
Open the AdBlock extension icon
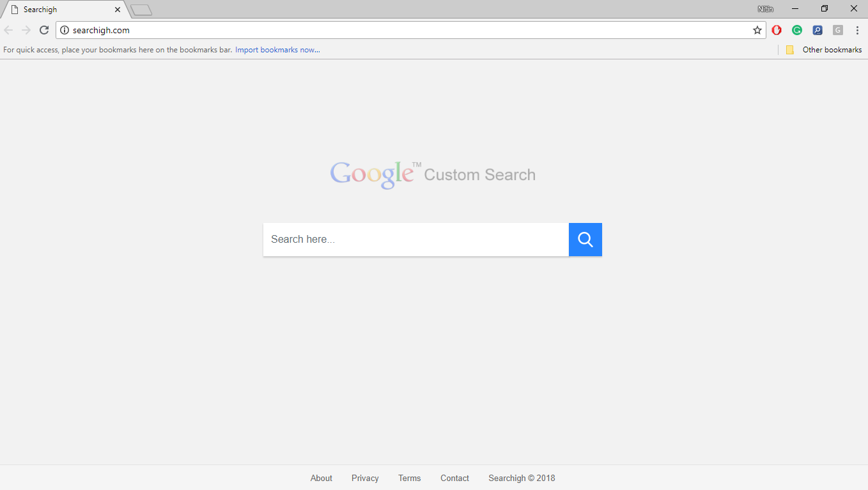[x=777, y=29]
